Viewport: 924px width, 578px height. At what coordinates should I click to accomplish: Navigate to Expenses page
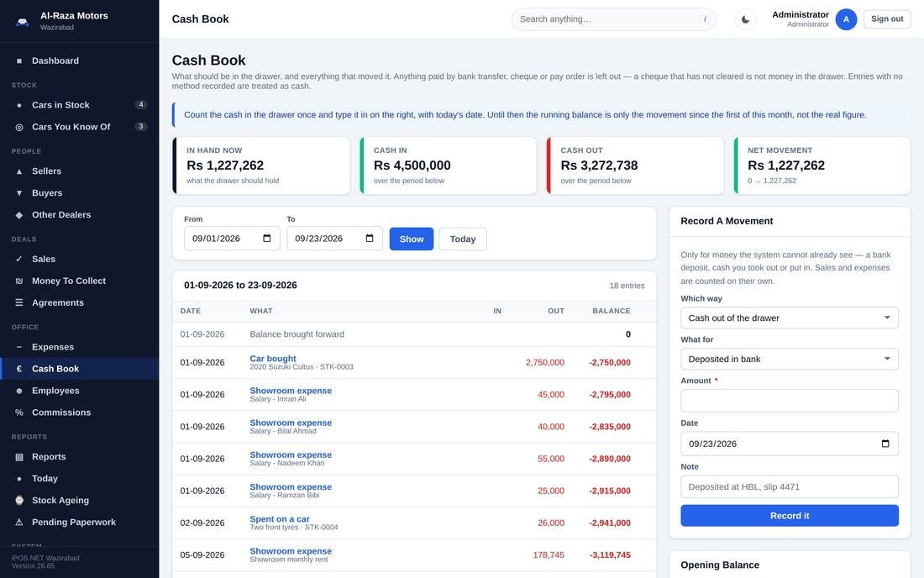80,346
